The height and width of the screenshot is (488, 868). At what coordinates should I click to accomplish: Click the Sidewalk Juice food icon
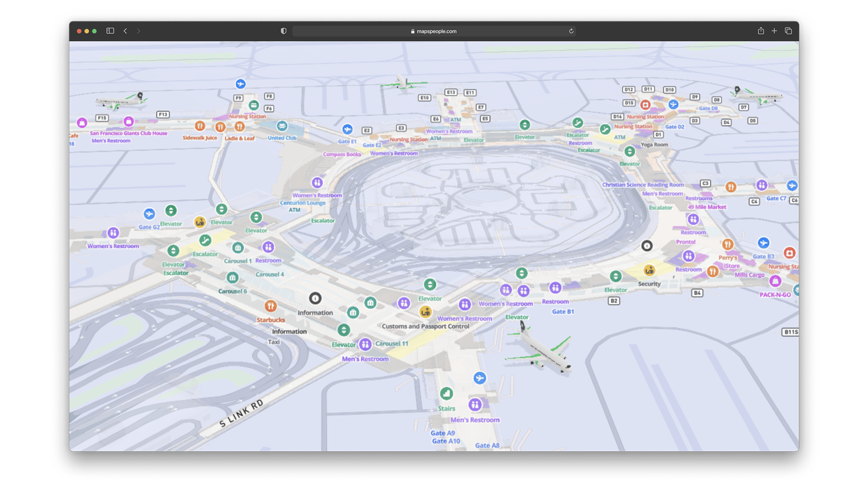200,126
